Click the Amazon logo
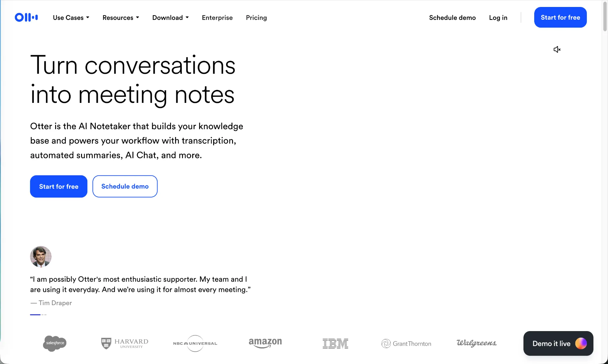Screen dimensions: 608x364 (265, 343)
